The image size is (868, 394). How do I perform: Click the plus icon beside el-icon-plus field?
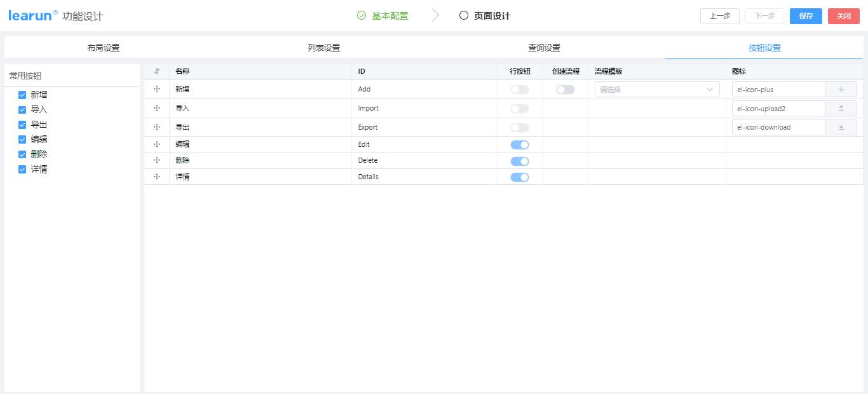pos(841,89)
